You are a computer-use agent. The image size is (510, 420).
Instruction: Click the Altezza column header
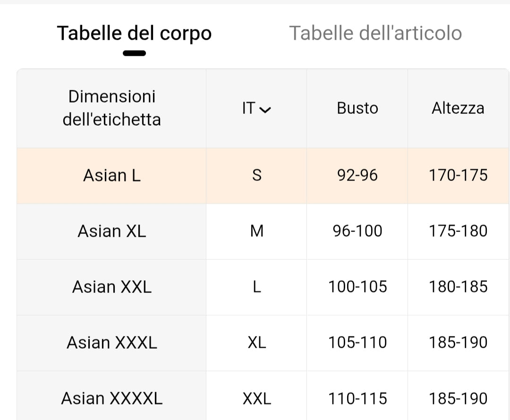458,108
